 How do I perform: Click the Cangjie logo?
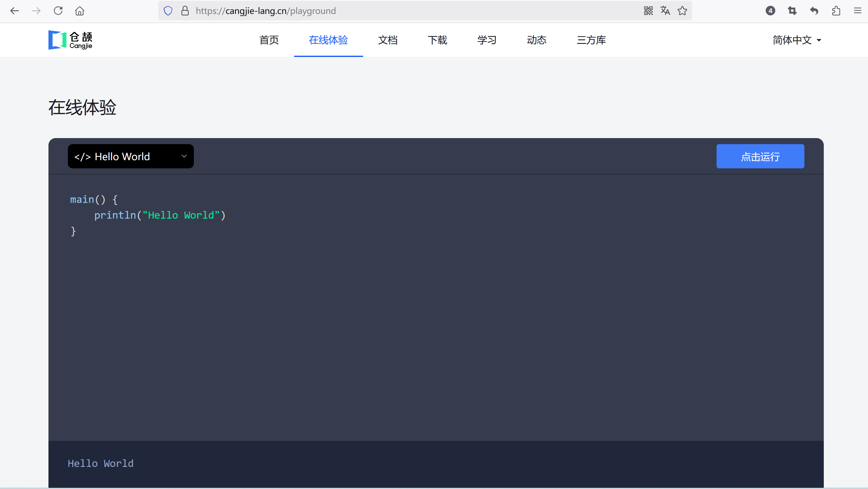tap(71, 40)
